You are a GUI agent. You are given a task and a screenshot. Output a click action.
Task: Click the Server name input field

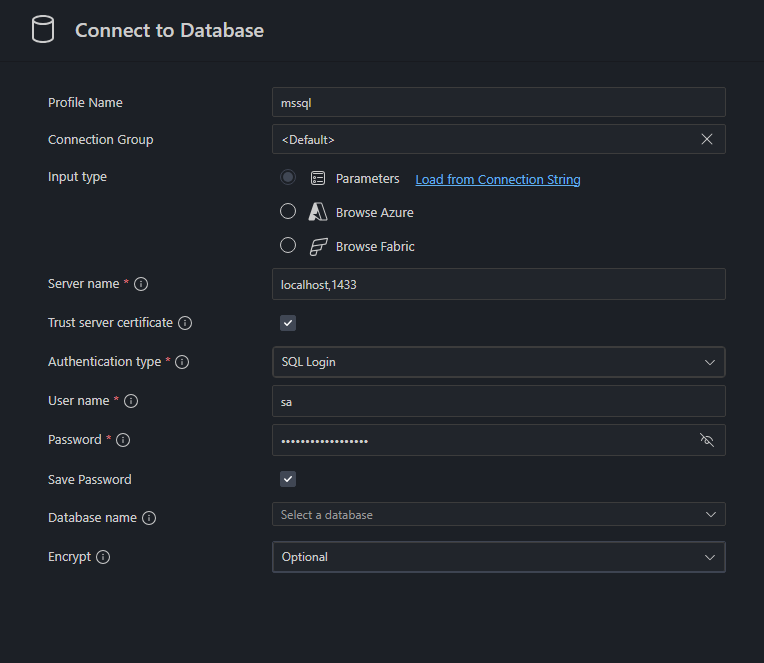click(x=498, y=284)
